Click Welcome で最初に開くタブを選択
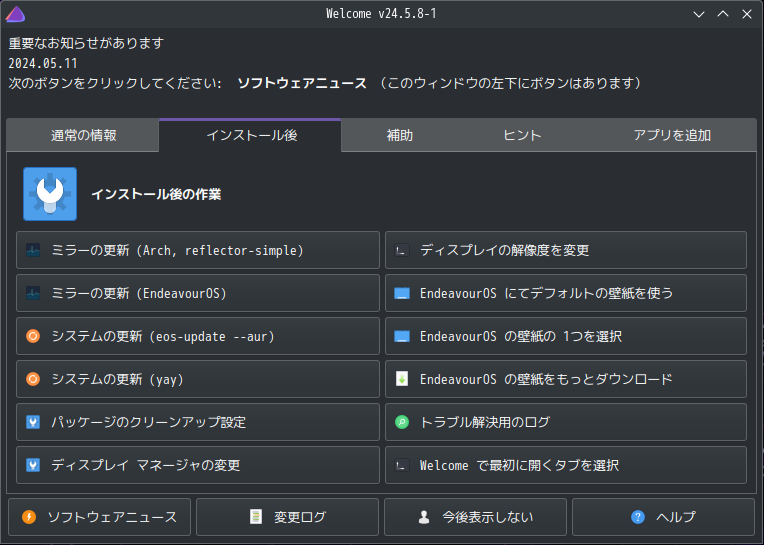The width and height of the screenshot is (764, 545). pos(566,465)
